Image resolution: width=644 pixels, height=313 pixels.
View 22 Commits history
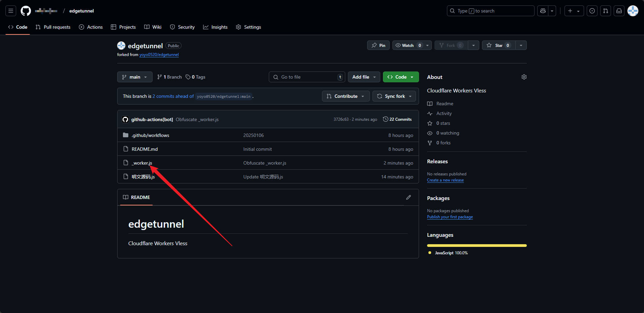point(397,119)
